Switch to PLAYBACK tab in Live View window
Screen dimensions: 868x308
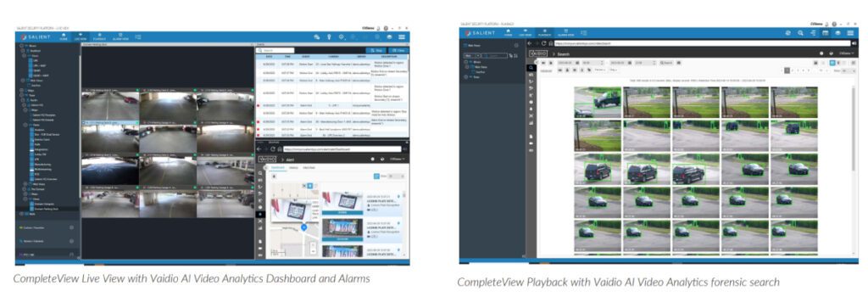100,36
